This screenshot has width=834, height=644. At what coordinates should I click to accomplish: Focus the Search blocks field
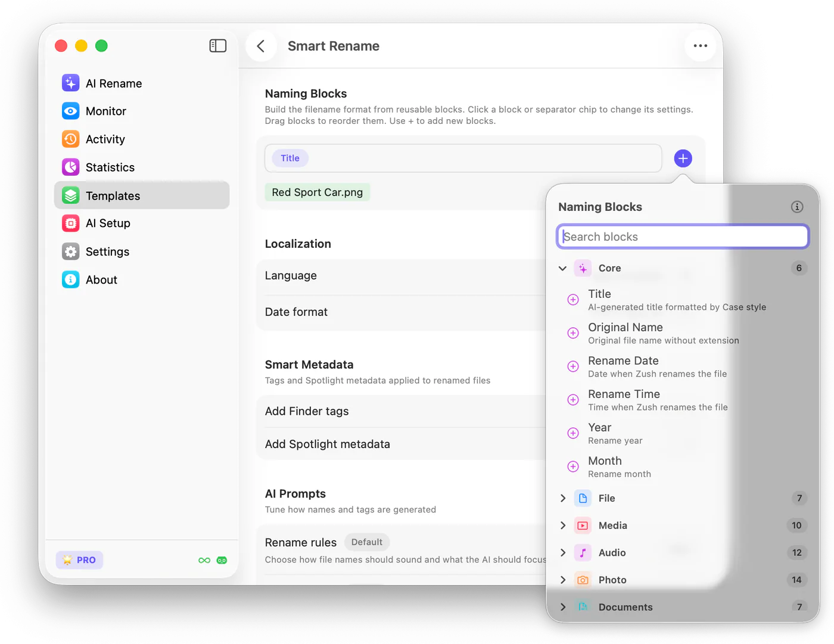pos(683,237)
